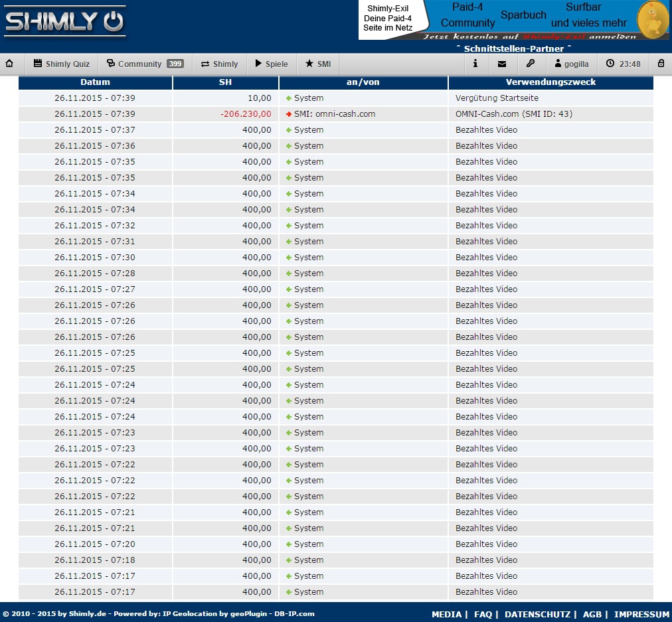Screen dimensions: 672x622
Task: Select date '26.11.2015 - 07:36'
Action: (x=95, y=145)
